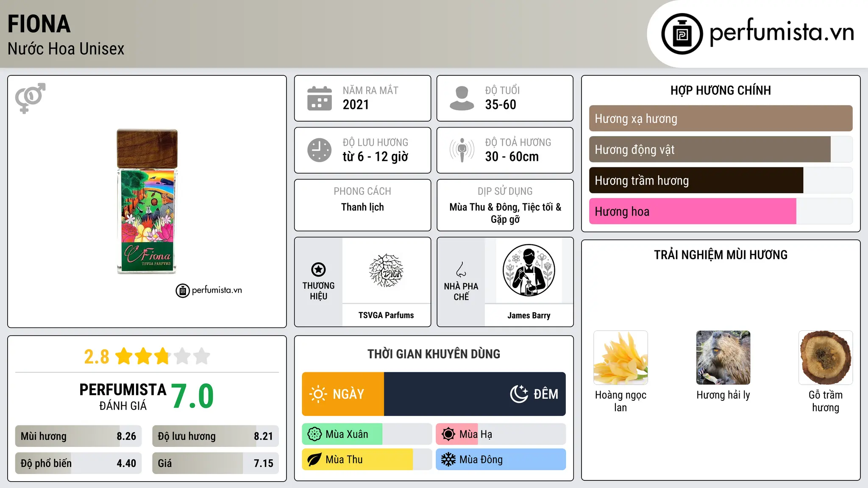Click the Gỗ trầm hương note label
The image size is (868, 488).
[x=826, y=401]
